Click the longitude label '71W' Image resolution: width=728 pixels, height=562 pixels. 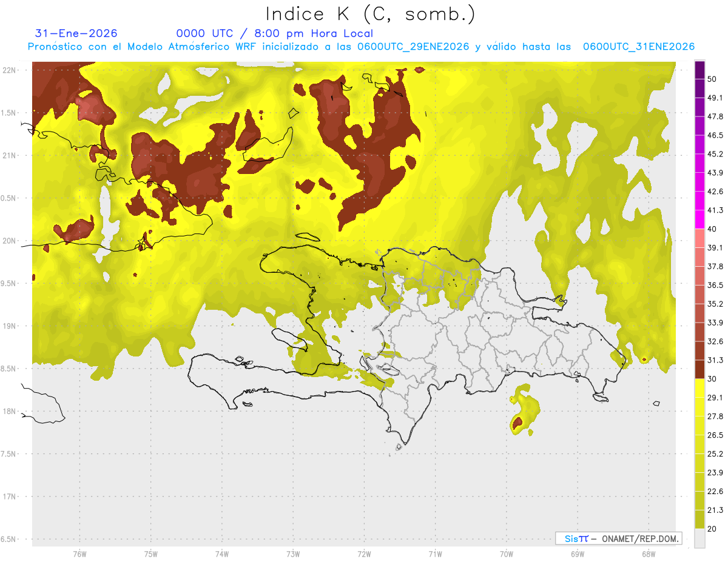[x=435, y=554]
